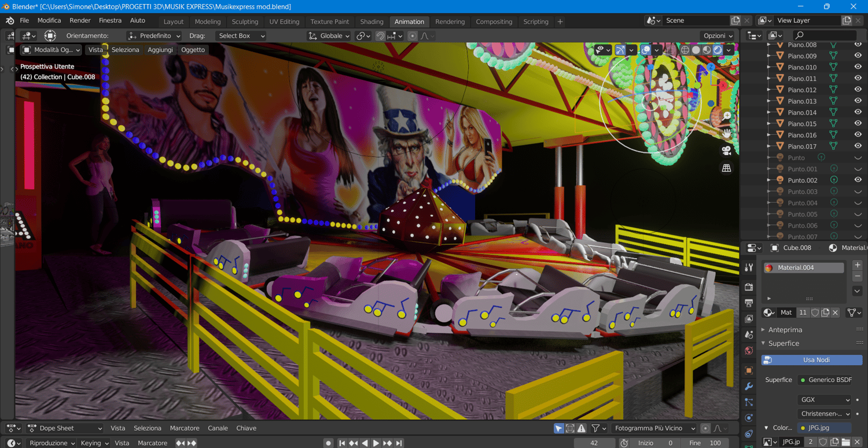Open the Render menu
868x448 pixels.
(80, 20)
